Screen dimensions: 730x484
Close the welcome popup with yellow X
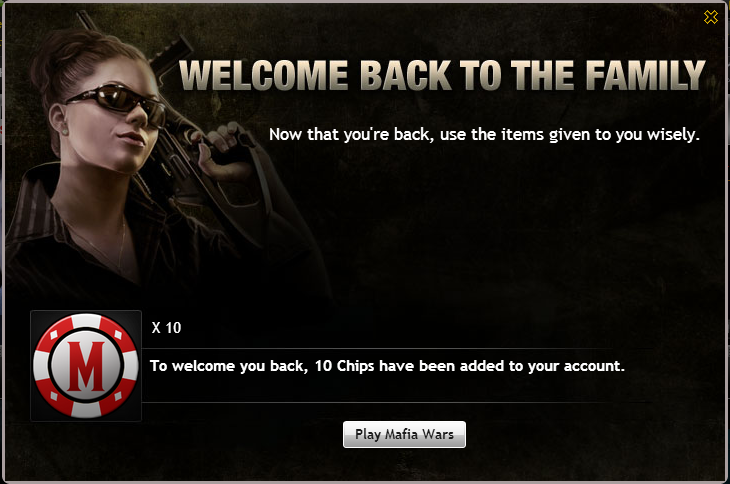(710, 17)
